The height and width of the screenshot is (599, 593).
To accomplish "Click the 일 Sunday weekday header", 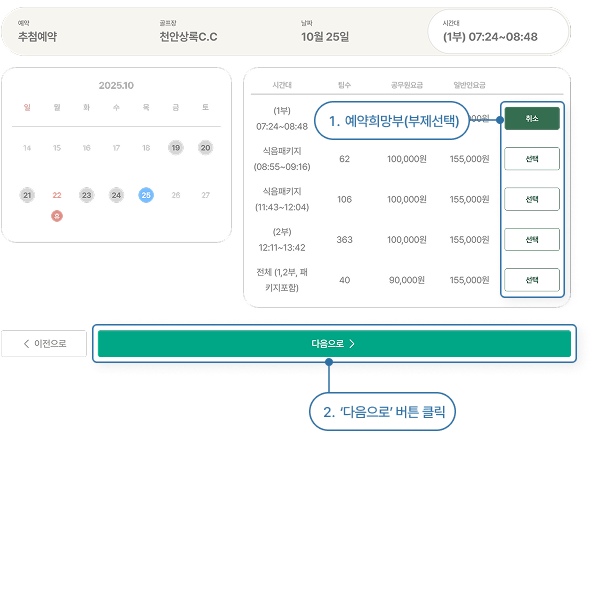I will tap(27, 107).
